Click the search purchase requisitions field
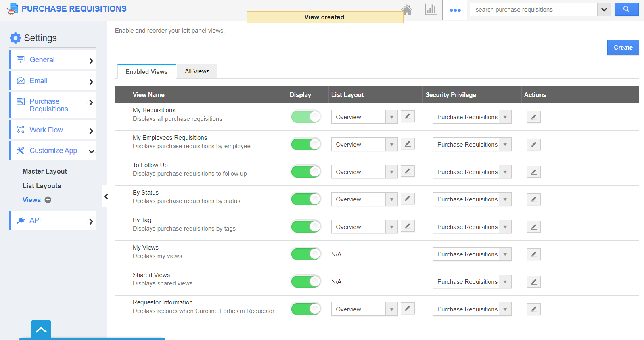This screenshot has width=644, height=340. pos(533,10)
